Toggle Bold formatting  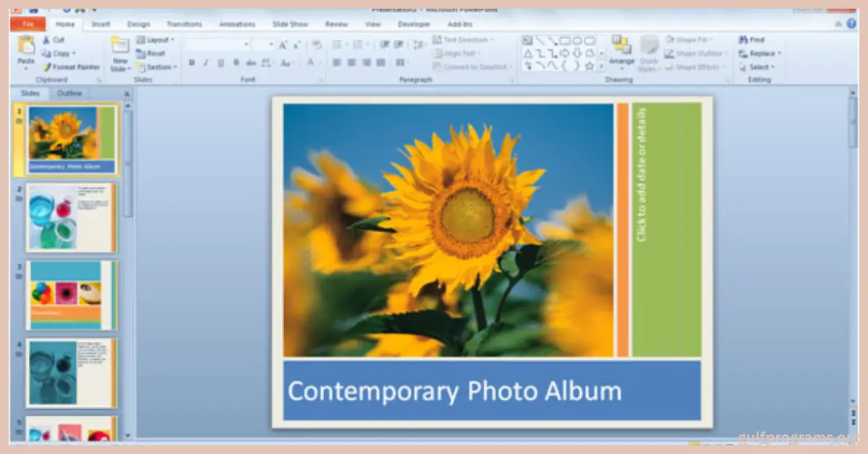(x=191, y=63)
